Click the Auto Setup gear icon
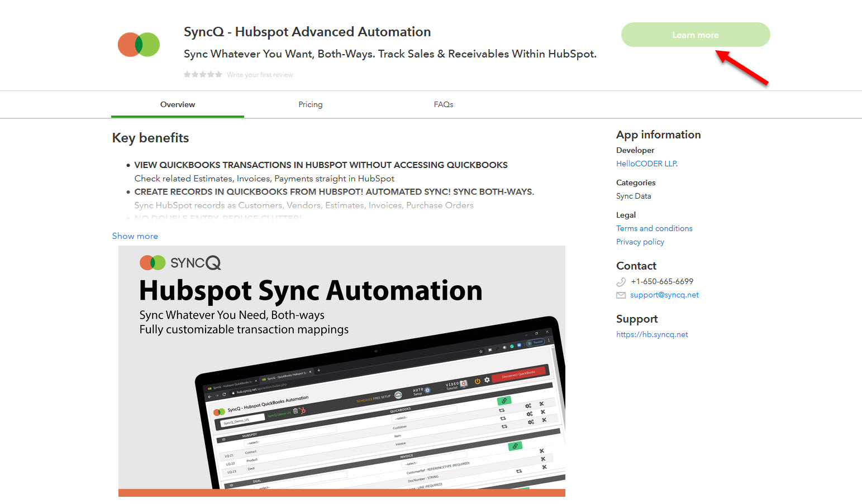The height and width of the screenshot is (504, 862). click(427, 390)
